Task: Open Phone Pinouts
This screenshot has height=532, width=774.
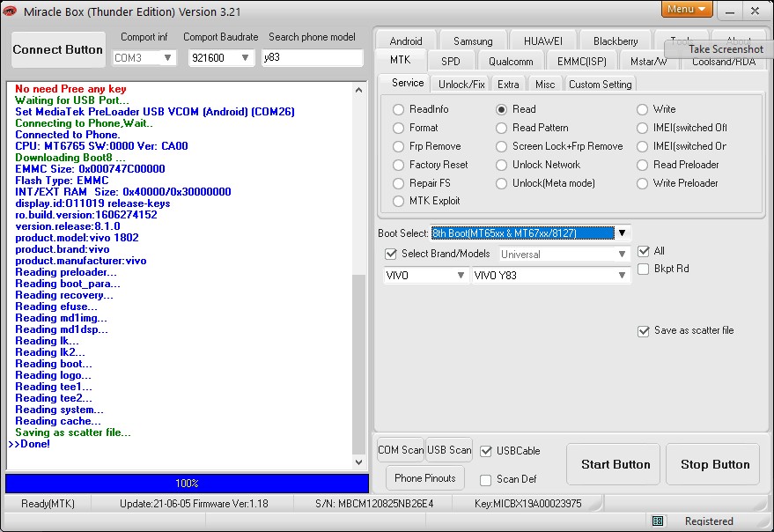Action: [425, 477]
